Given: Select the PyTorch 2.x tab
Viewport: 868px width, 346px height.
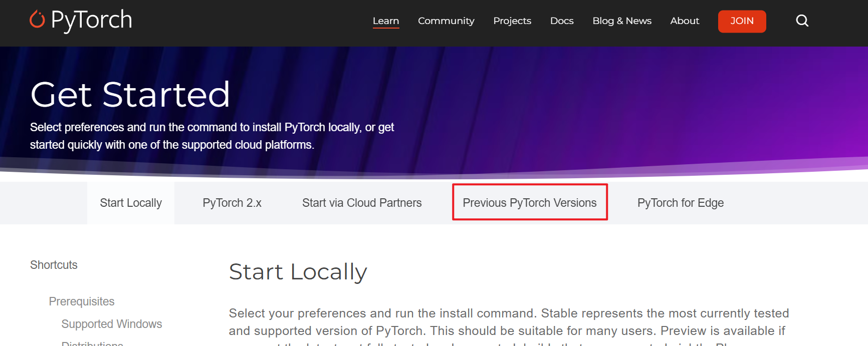Looking at the screenshot, I should point(232,203).
